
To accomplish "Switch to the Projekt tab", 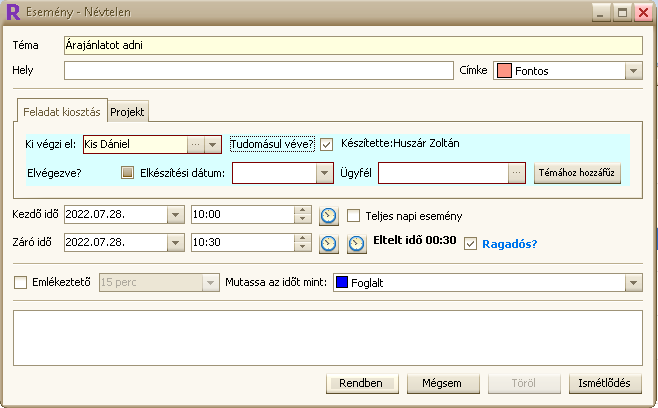I will coord(128,112).
